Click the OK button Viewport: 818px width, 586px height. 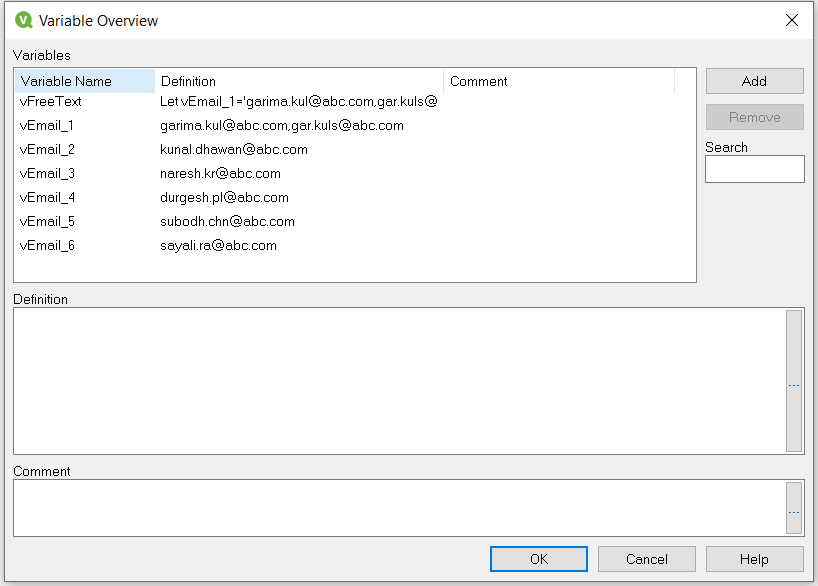[538, 559]
